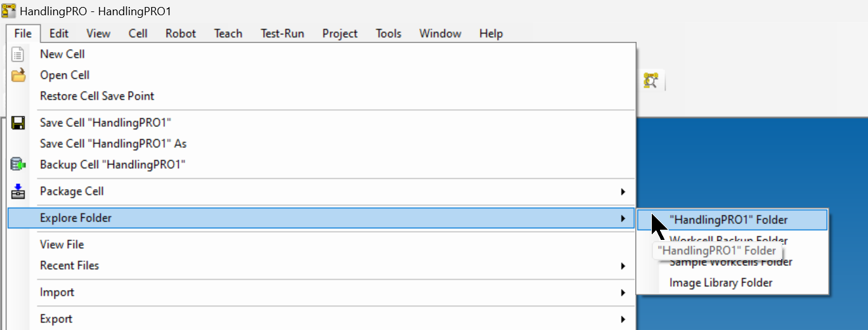Click the Save Cell floppy disk icon

pos(18,123)
